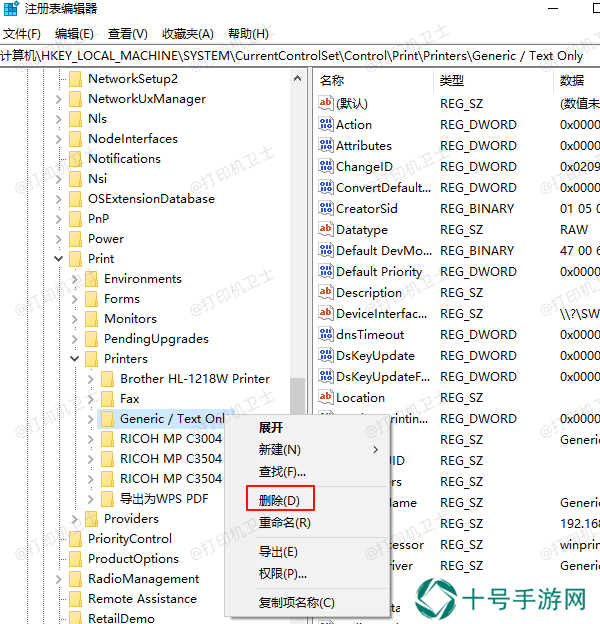This screenshot has width=600, height=624.
Task: Select the ProductOptions tree item
Action: pyautogui.click(x=133, y=558)
